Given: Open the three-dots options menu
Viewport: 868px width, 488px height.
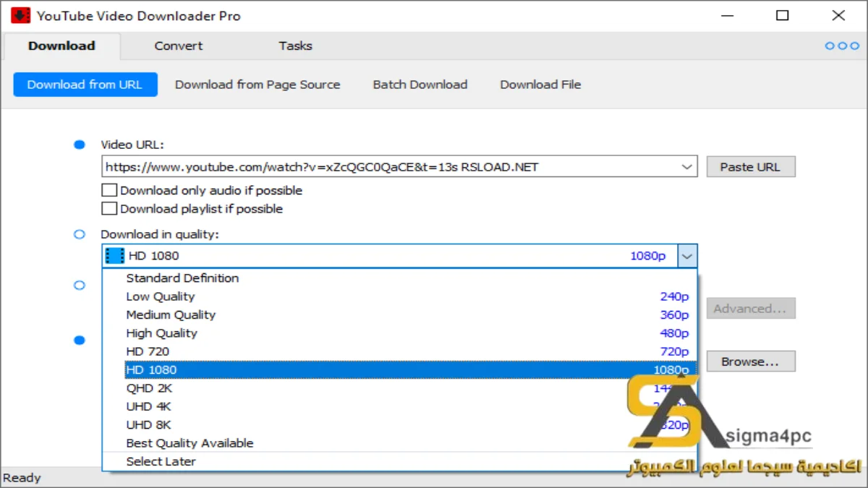Looking at the screenshot, I should 842,46.
